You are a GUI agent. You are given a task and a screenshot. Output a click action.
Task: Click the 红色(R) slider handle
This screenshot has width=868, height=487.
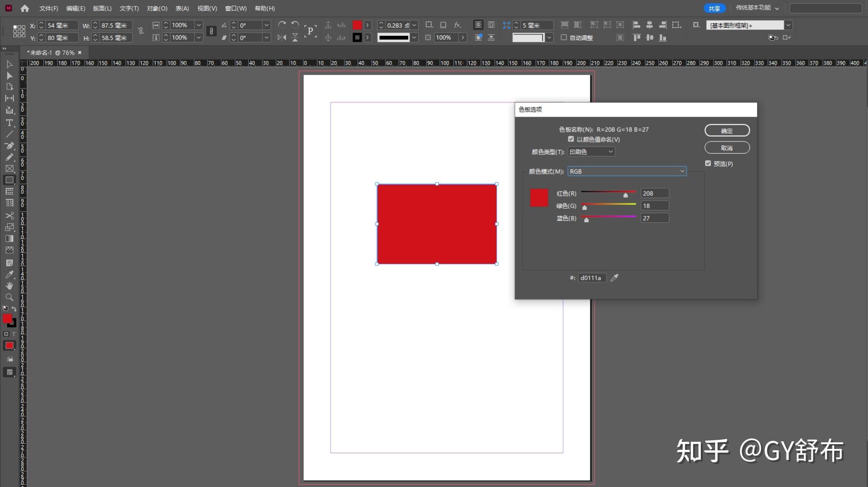[626, 195]
